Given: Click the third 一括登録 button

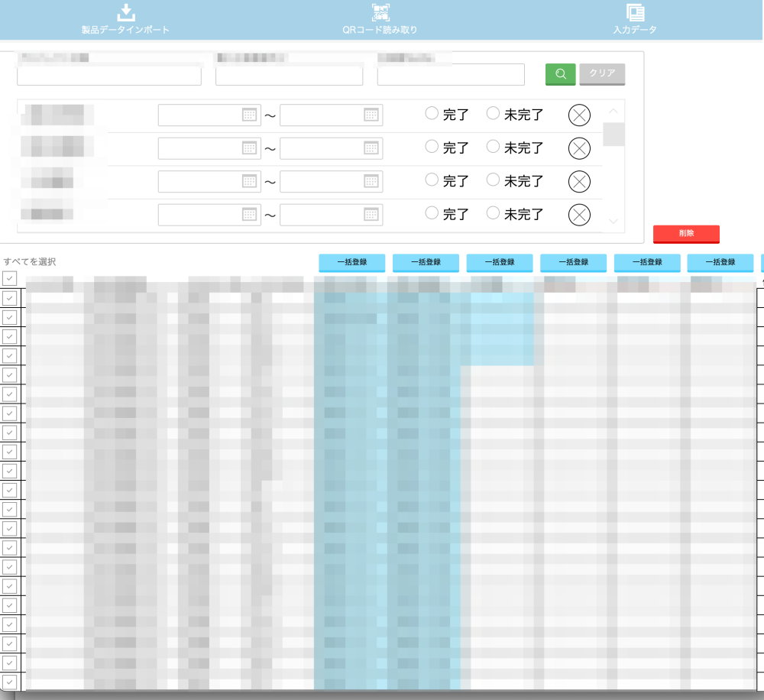Looking at the screenshot, I should 500,263.
